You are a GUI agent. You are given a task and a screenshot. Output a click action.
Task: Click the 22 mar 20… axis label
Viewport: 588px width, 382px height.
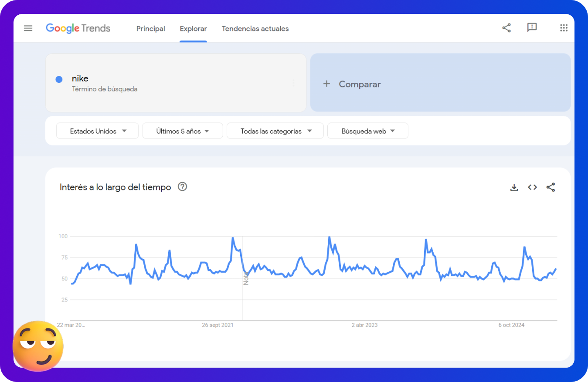click(71, 325)
